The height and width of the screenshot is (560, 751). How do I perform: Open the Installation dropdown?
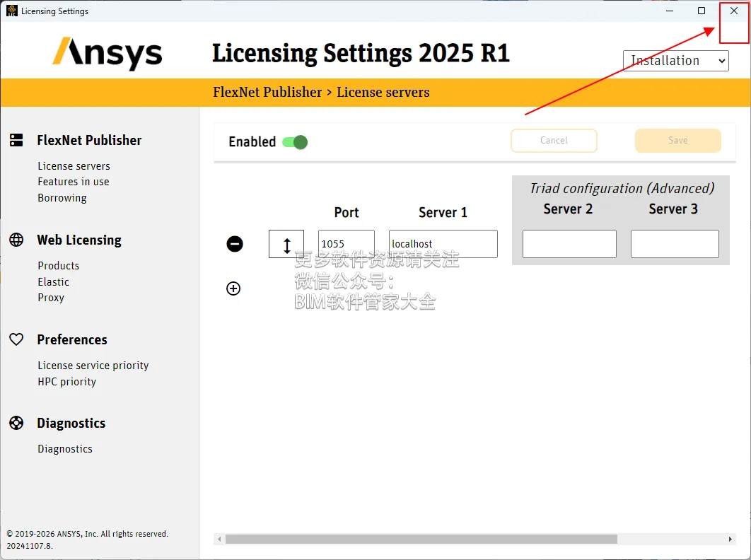pos(676,61)
